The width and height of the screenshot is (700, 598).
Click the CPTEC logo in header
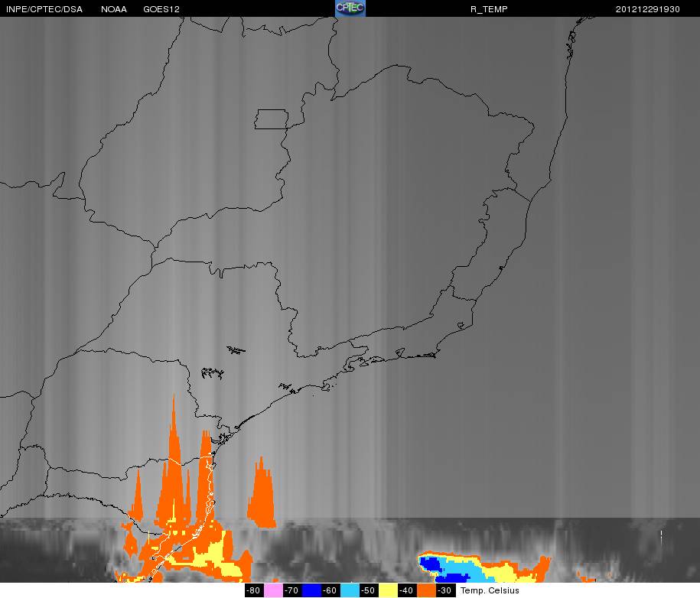(x=350, y=8)
